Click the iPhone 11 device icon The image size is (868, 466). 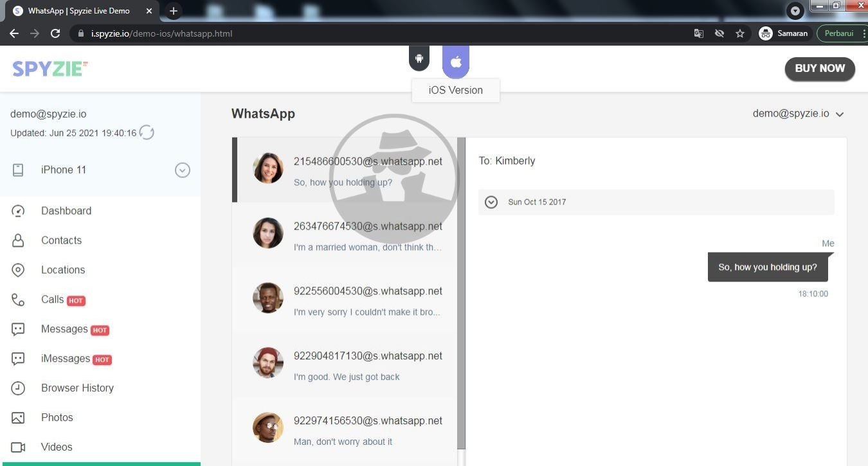(x=18, y=170)
